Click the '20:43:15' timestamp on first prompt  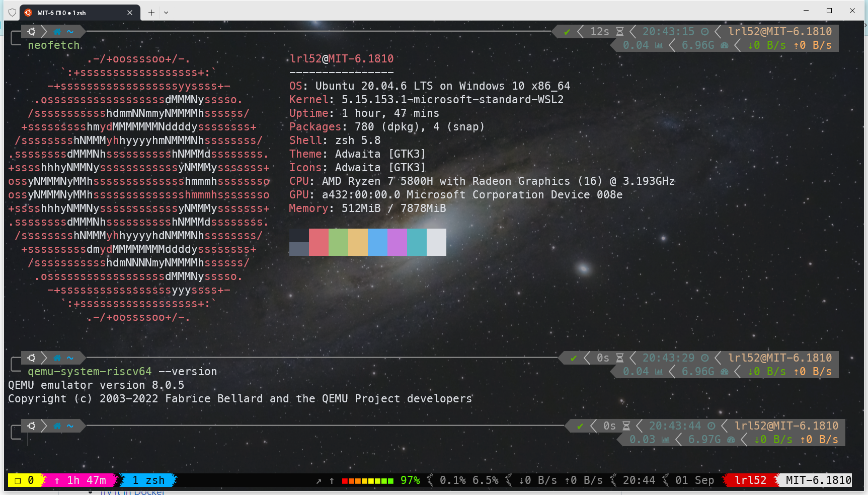pyautogui.click(x=668, y=32)
